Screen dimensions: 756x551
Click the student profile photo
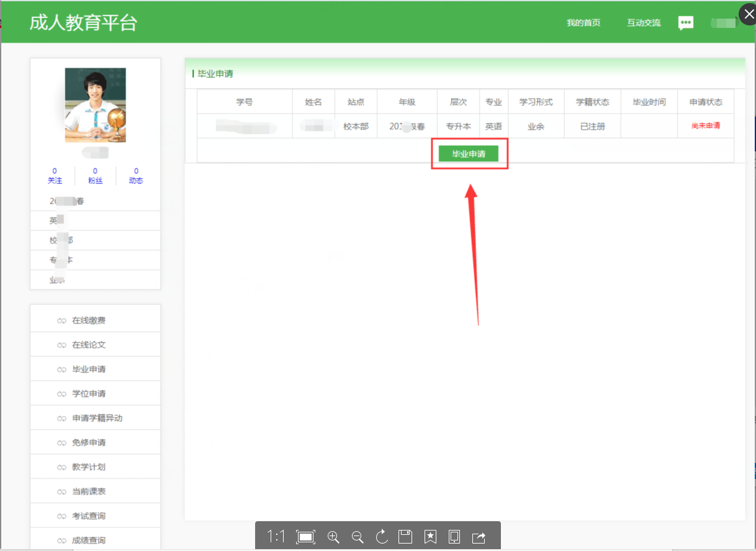(95, 104)
